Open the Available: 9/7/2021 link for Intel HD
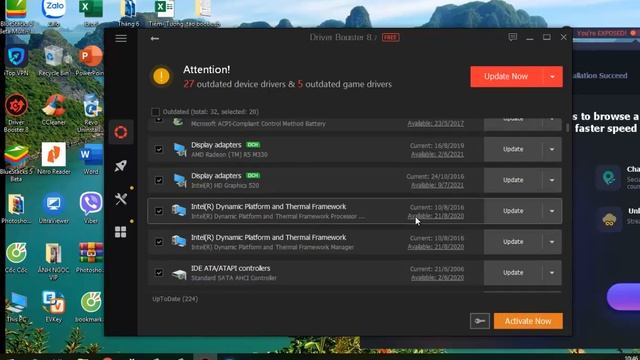Viewport: 640px width, 360px height. click(437, 185)
